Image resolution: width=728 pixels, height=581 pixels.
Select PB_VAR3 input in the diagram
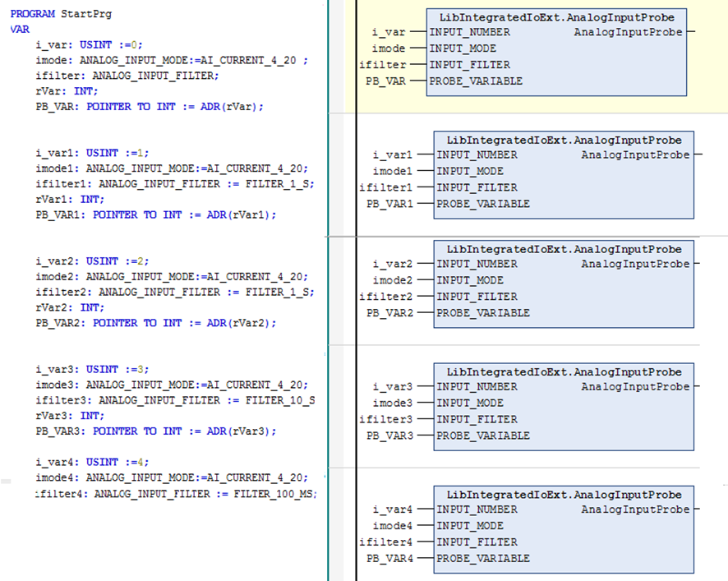coord(389,436)
